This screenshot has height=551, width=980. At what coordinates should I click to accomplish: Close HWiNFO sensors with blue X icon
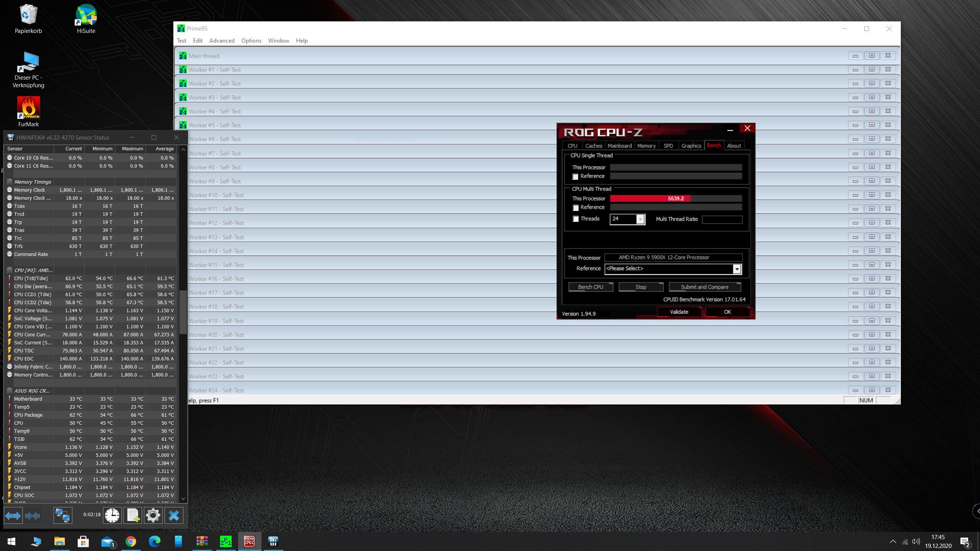174,515
